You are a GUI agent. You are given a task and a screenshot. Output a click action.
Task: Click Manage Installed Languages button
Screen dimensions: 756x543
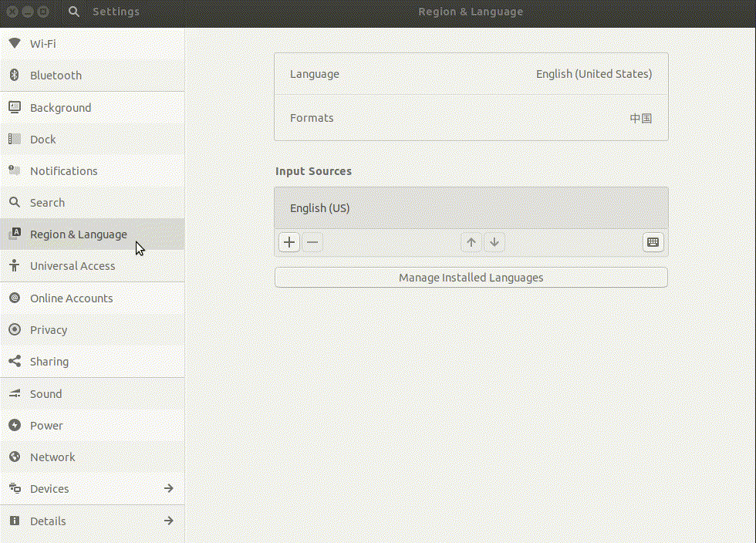[471, 278]
